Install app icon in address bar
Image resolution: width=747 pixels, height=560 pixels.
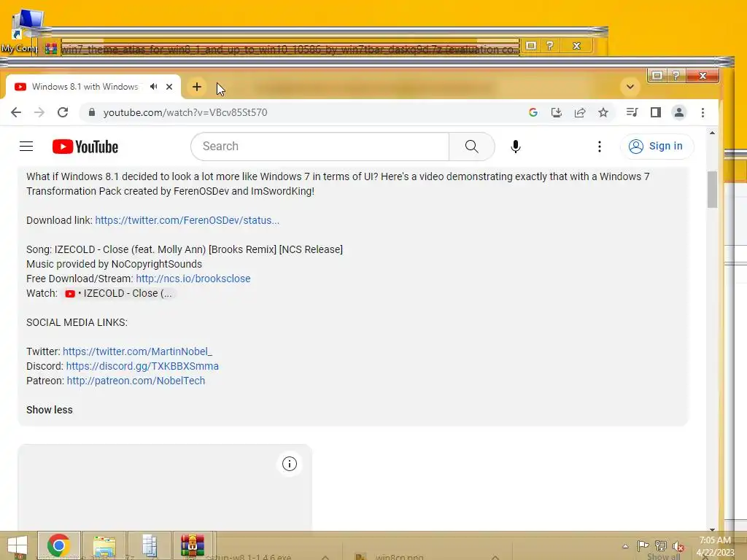point(556,112)
